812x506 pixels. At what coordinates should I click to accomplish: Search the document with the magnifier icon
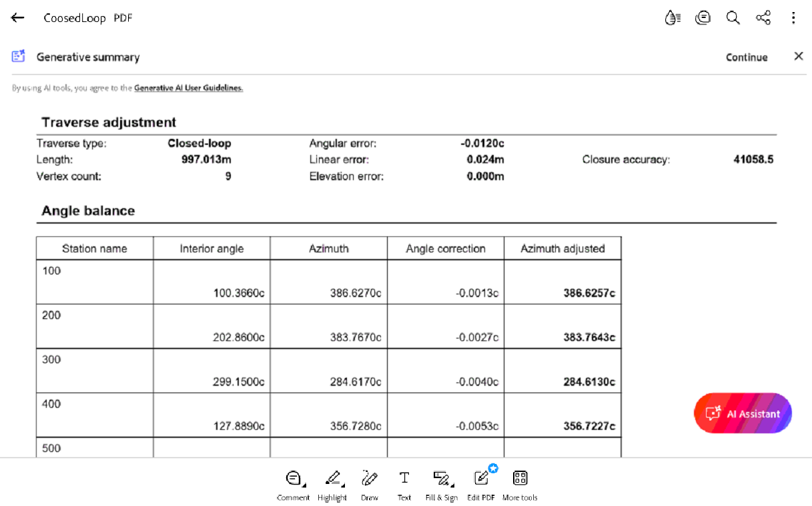[733, 18]
